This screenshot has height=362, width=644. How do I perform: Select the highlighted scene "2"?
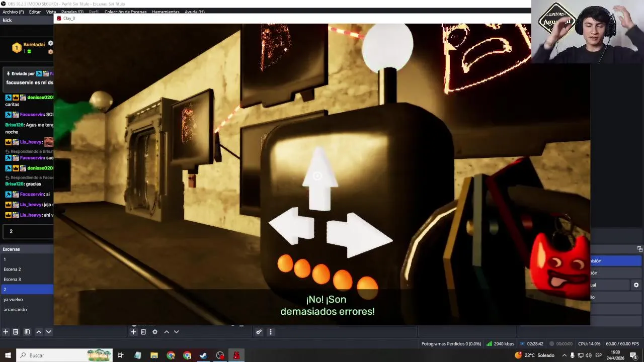click(27, 289)
